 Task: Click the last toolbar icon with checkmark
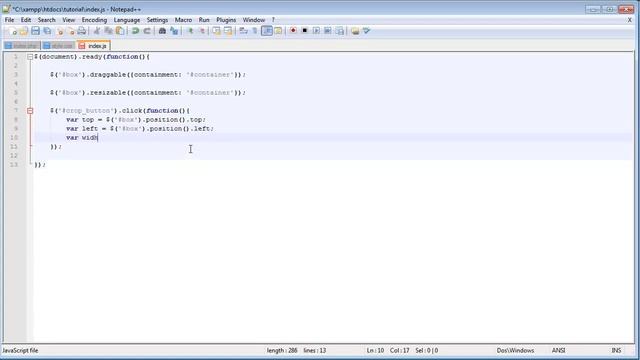click(367, 31)
